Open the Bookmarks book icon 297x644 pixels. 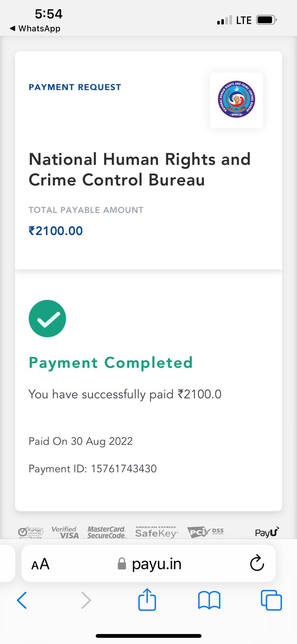pos(209,601)
